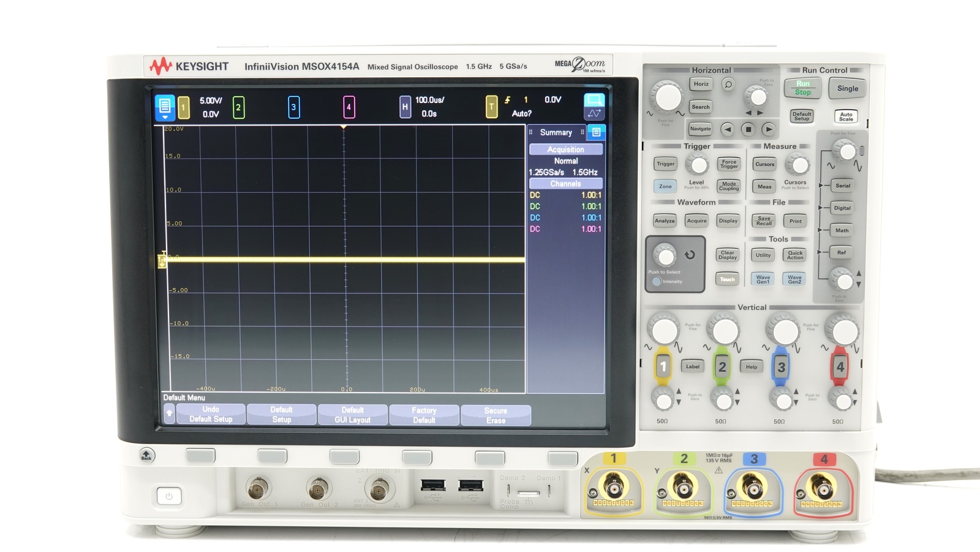The height and width of the screenshot is (552, 980).
Task: Tap the Factory Default softkey
Action: 424,414
